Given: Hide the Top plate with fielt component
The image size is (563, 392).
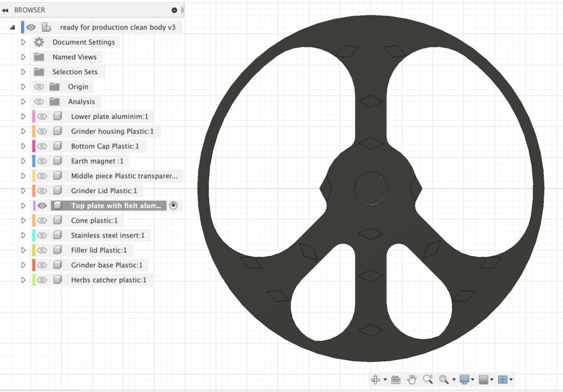Looking at the screenshot, I should click(x=42, y=206).
